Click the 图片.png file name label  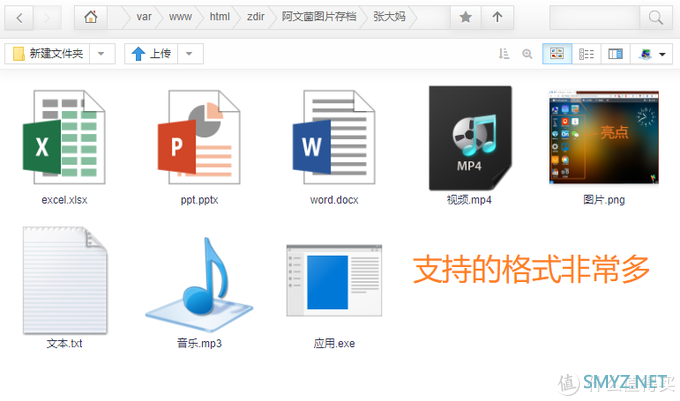604,200
